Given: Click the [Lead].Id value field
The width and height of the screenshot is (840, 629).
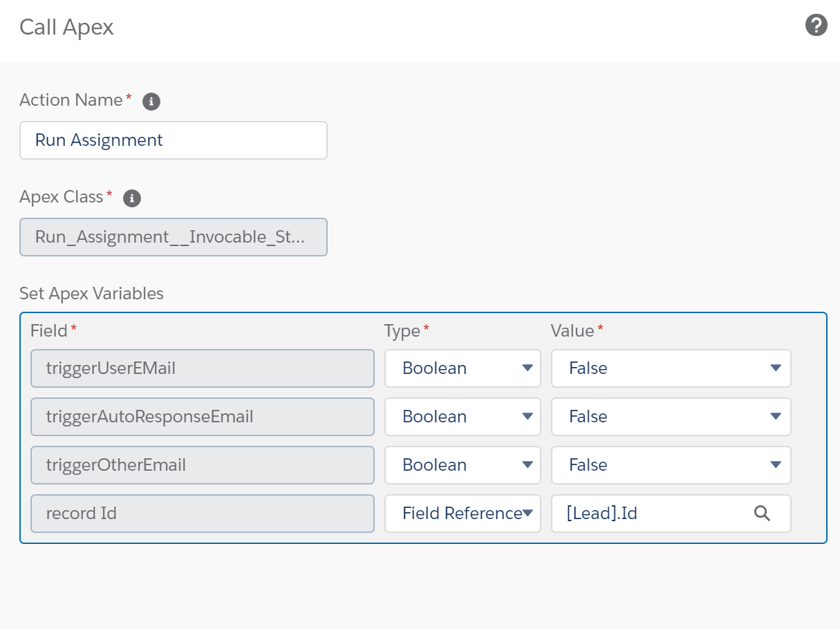Looking at the screenshot, I should click(x=671, y=514).
